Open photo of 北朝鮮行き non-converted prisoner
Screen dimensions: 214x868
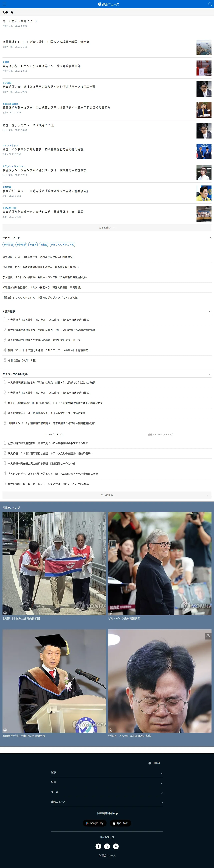pos(54,564)
